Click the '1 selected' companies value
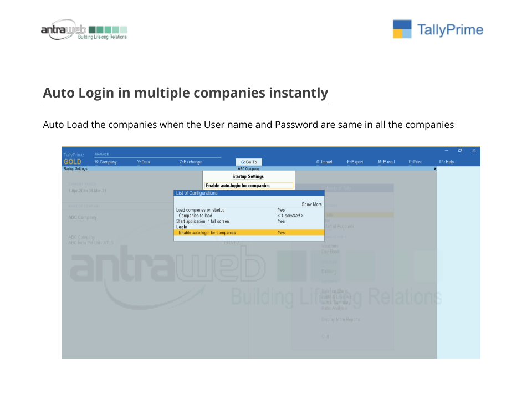The height and width of the screenshot is (399, 532). [290, 216]
